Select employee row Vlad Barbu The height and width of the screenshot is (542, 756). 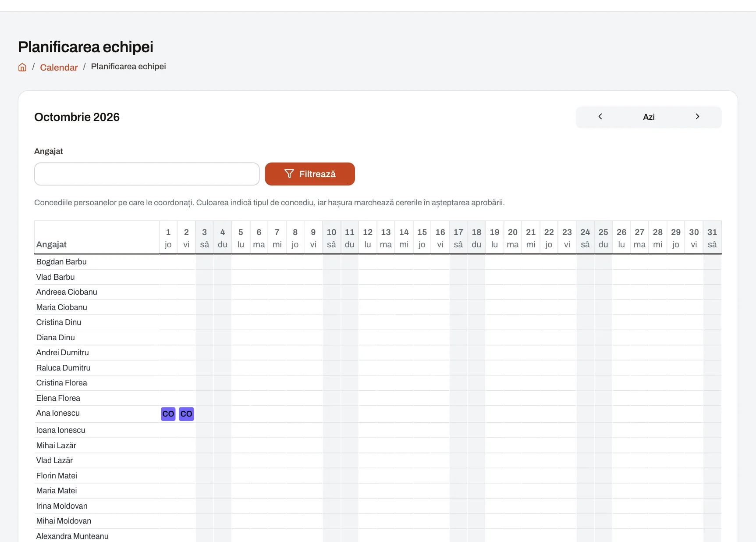click(378, 277)
